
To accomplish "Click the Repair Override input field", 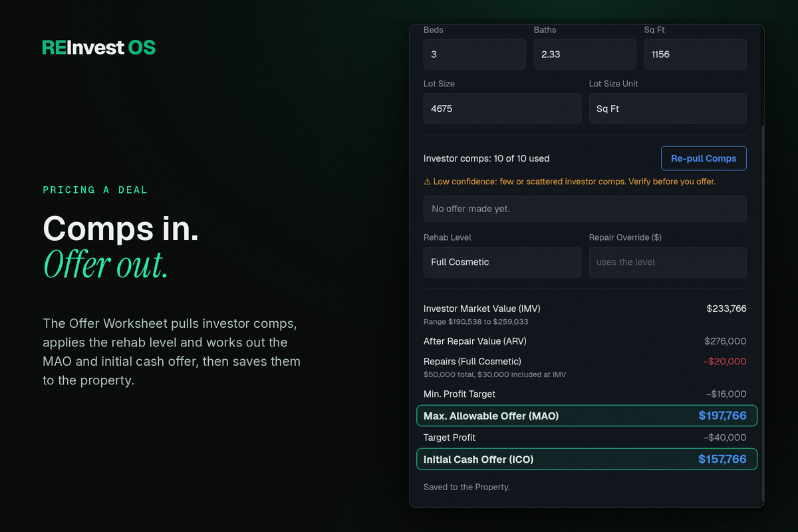I will point(668,262).
